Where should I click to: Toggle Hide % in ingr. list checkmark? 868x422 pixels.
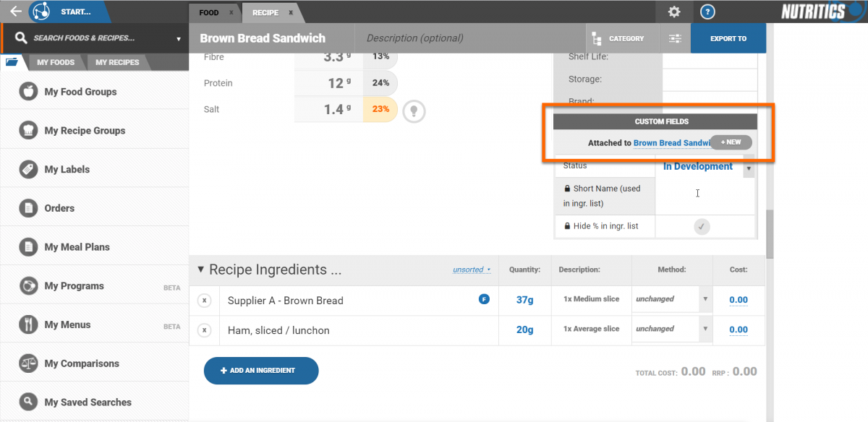click(702, 226)
